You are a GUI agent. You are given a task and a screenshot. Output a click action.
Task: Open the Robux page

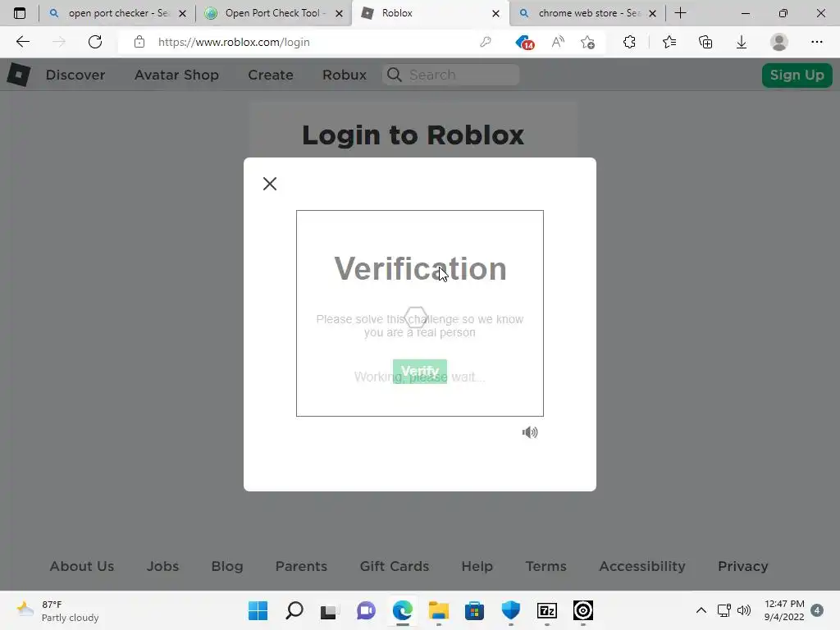tap(345, 75)
